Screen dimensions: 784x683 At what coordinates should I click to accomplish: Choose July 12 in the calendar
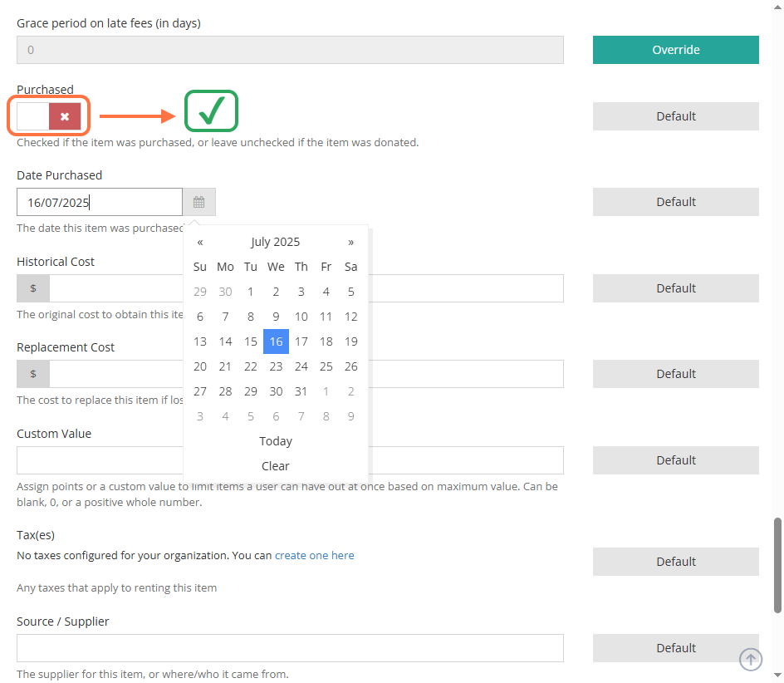pos(351,317)
